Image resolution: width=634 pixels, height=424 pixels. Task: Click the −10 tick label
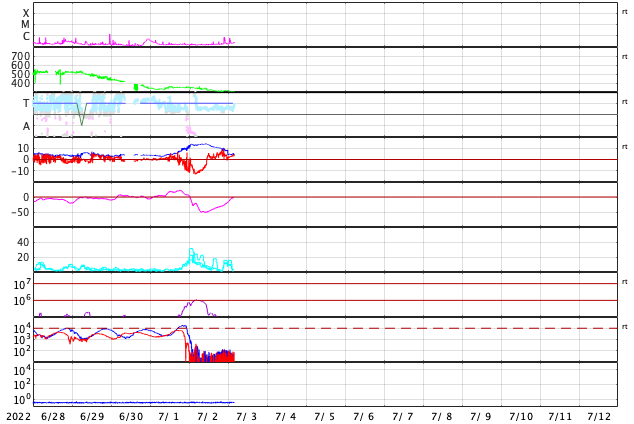click(20, 171)
